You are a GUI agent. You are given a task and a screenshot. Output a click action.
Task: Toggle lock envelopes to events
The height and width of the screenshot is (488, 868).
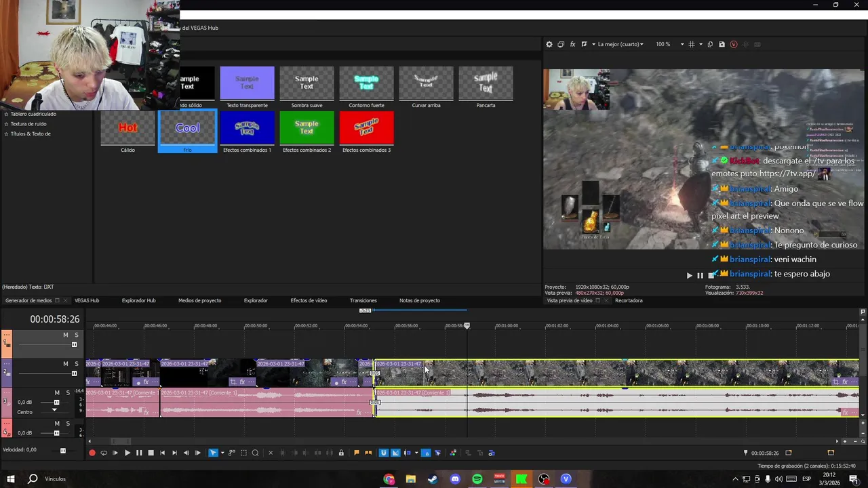425,453
